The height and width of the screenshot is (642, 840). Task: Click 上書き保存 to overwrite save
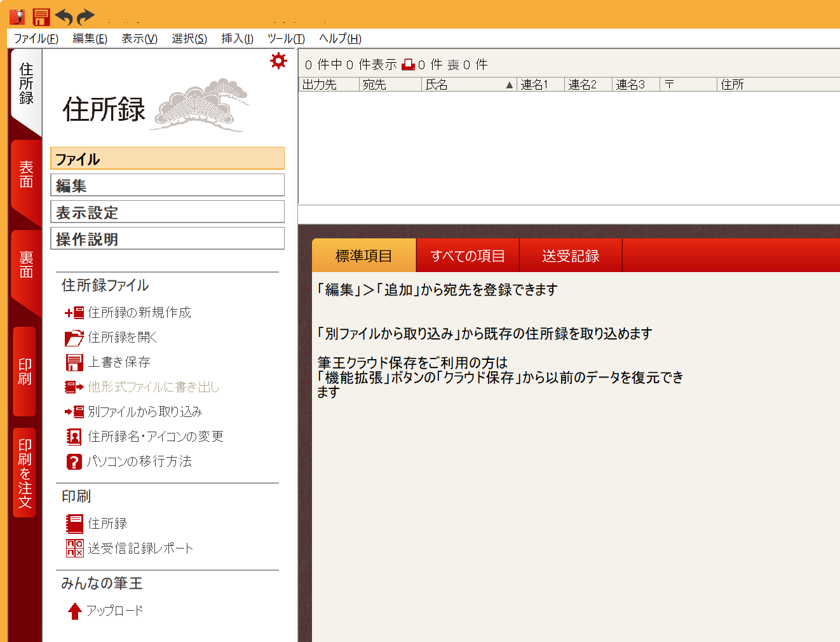119,362
